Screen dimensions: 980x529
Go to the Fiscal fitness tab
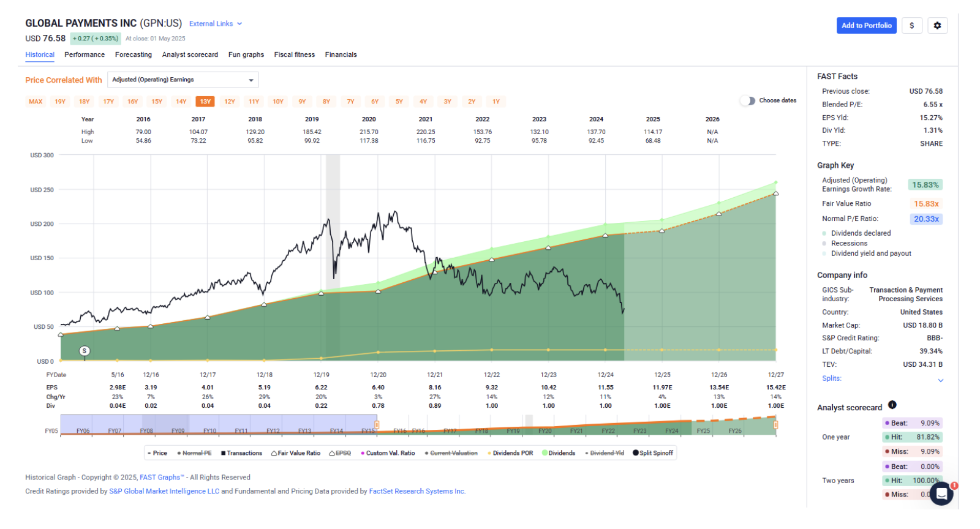pos(295,54)
